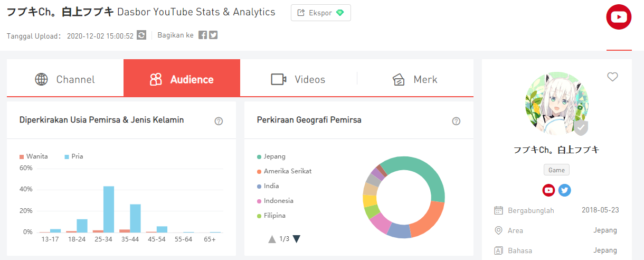Open the Merk tab
This screenshot has height=260, width=644.
[x=415, y=80]
